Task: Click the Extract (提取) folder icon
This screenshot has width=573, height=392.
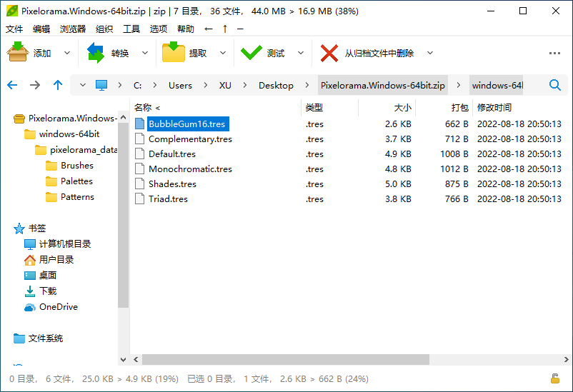Action: click(174, 53)
